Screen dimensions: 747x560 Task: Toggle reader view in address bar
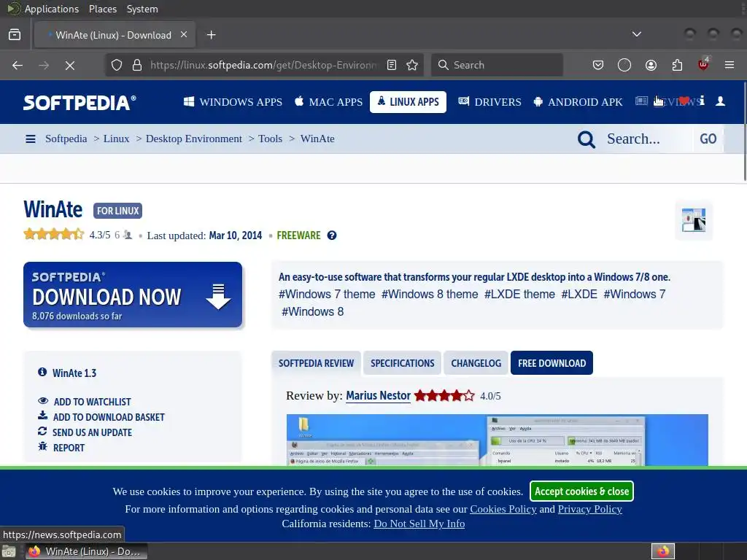tap(392, 65)
